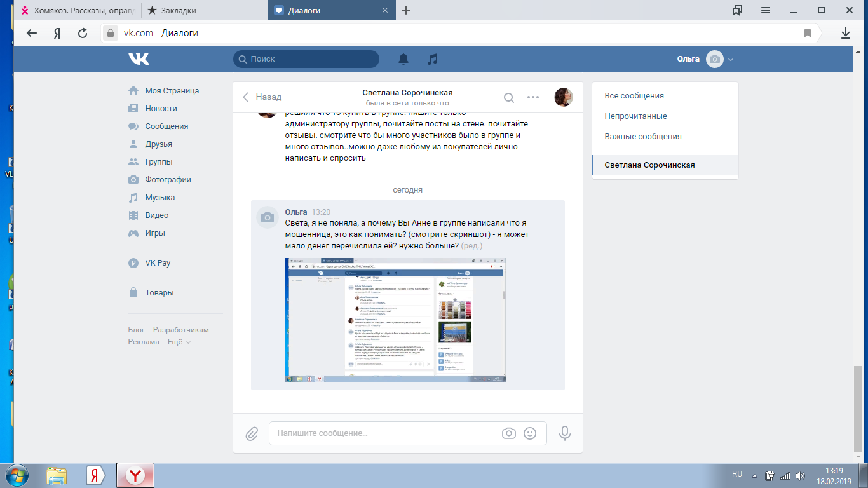Open VK notifications bell
Viewport: 868px width, 488px height.
[403, 59]
